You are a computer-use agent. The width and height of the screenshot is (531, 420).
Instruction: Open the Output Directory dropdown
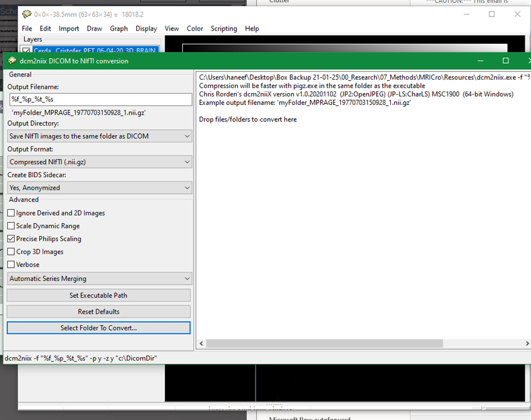[x=100, y=136]
